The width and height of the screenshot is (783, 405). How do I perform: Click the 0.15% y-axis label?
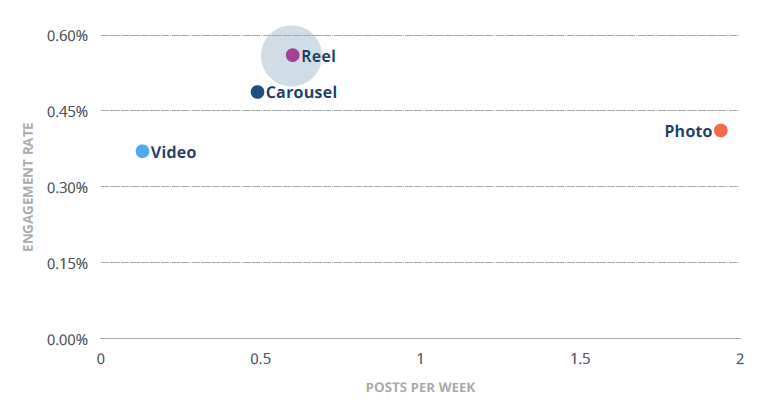pyautogui.click(x=67, y=264)
